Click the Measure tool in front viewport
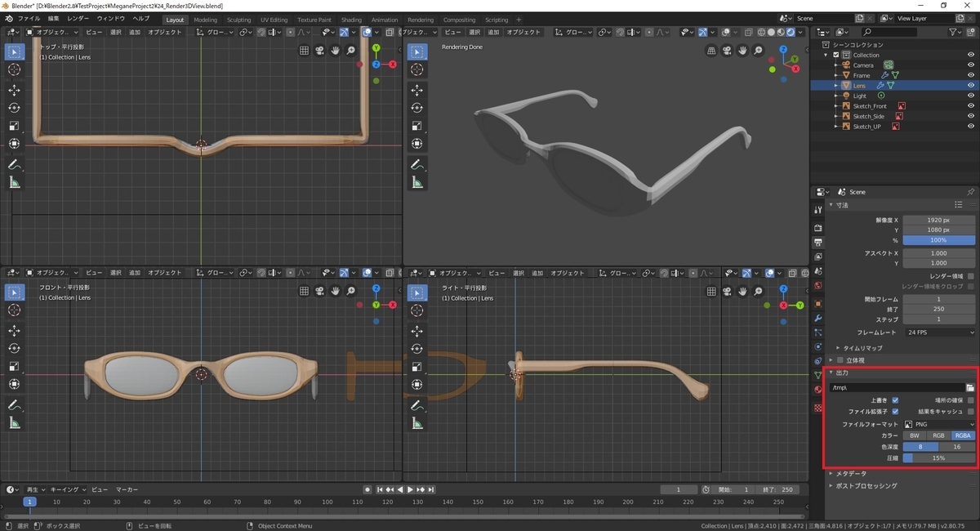This screenshot has width=980, height=531. [15, 423]
